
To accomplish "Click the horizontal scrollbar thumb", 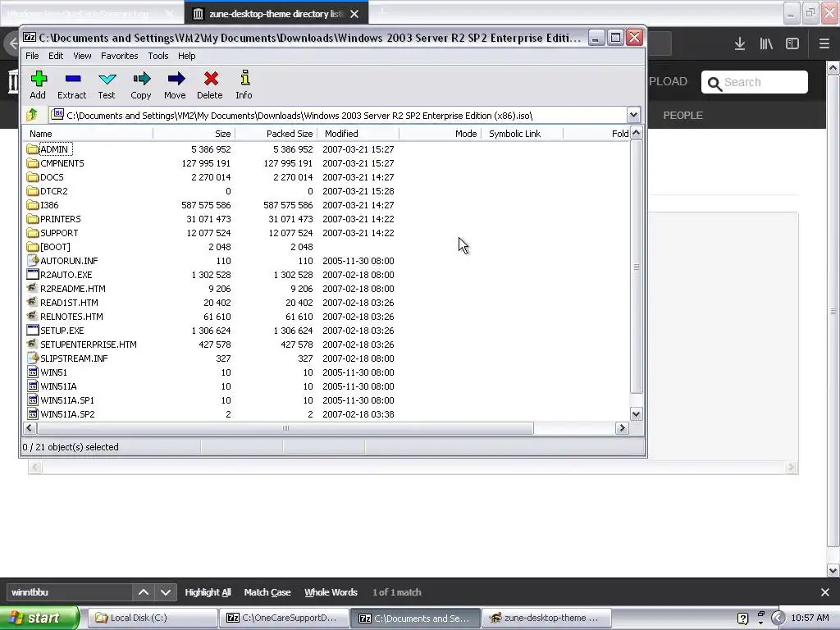I will tap(285, 427).
